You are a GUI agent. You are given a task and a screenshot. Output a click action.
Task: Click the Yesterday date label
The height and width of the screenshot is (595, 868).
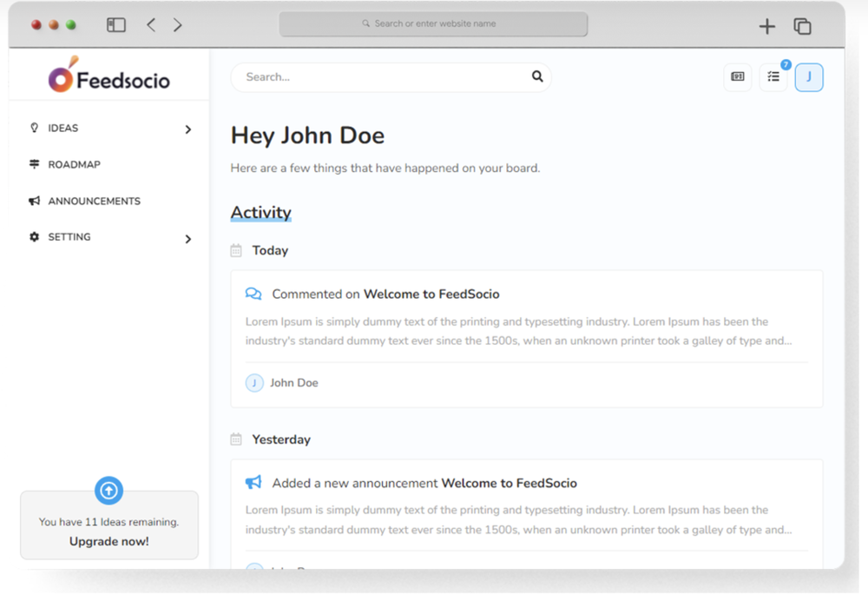(x=281, y=440)
